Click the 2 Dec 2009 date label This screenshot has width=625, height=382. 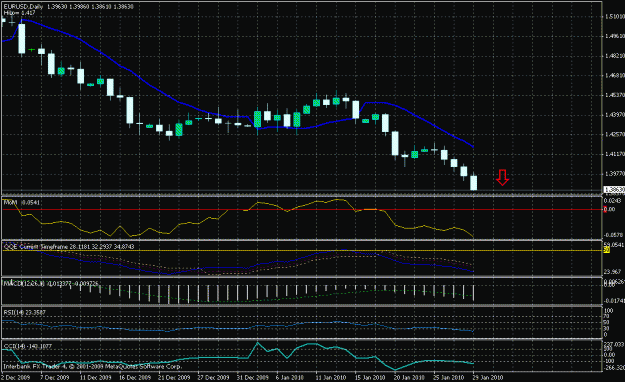(16, 377)
